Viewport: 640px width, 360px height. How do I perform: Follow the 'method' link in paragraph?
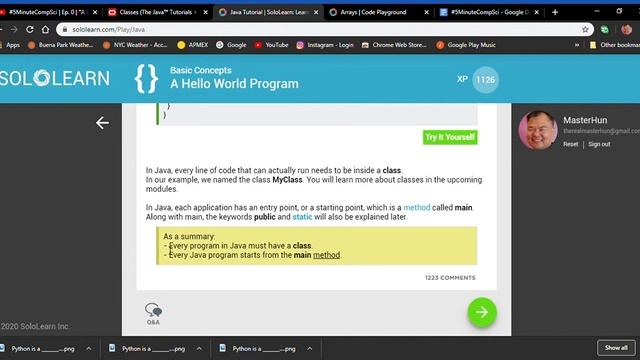pos(417,207)
